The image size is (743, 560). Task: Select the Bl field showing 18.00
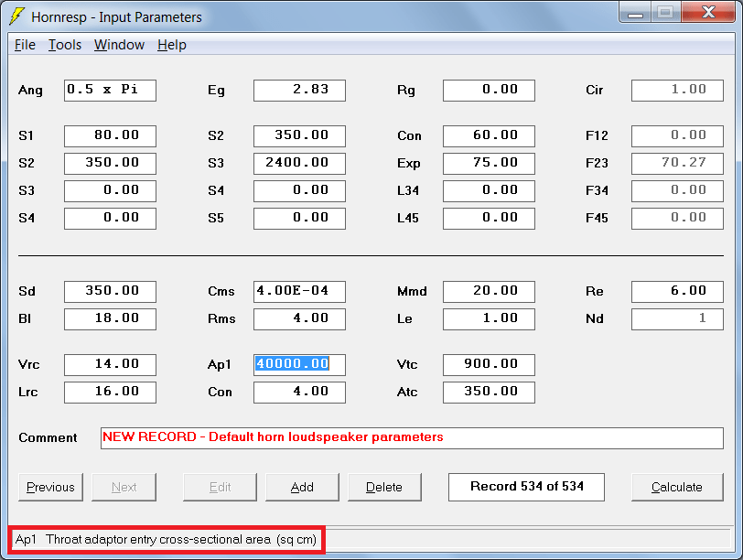[x=111, y=319]
